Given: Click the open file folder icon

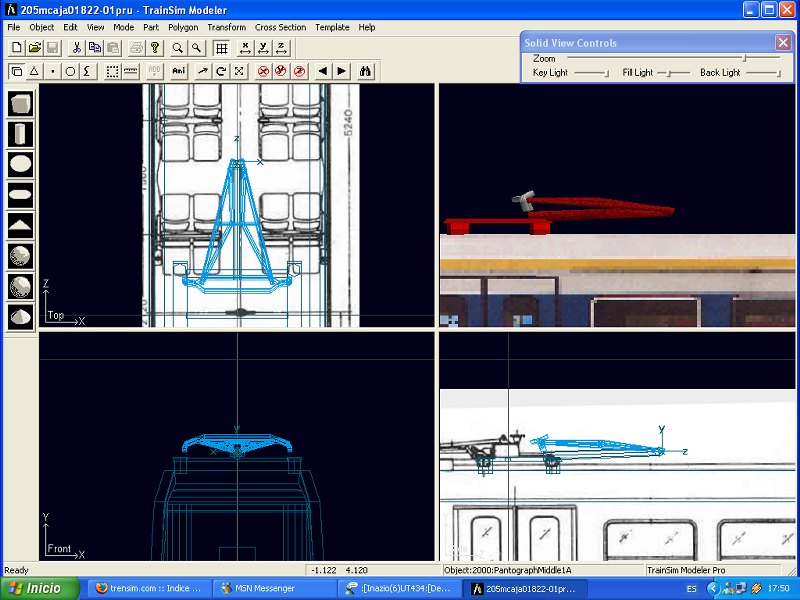Looking at the screenshot, I should [34, 47].
